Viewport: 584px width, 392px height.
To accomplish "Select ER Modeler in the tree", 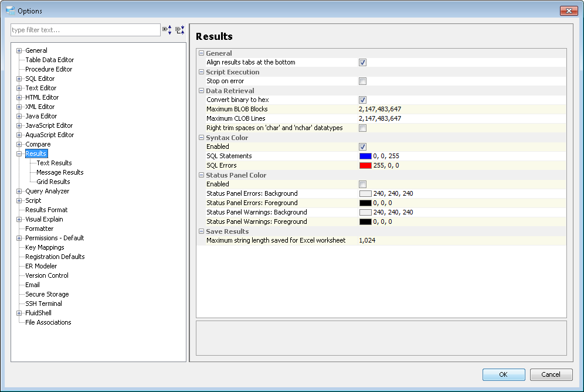I will [x=41, y=266].
